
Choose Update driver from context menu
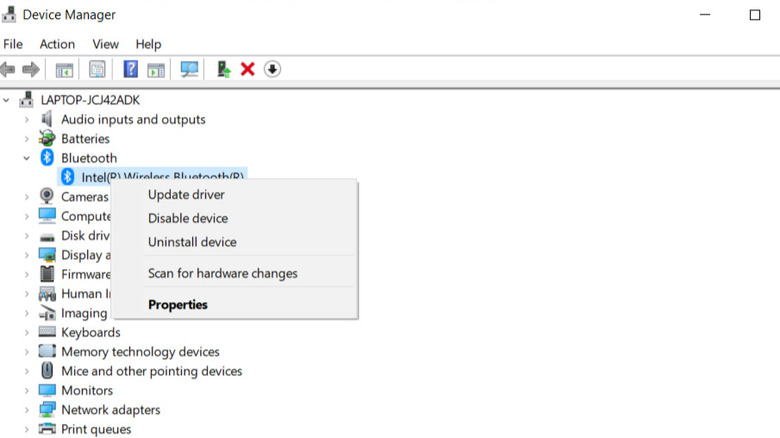click(x=186, y=195)
